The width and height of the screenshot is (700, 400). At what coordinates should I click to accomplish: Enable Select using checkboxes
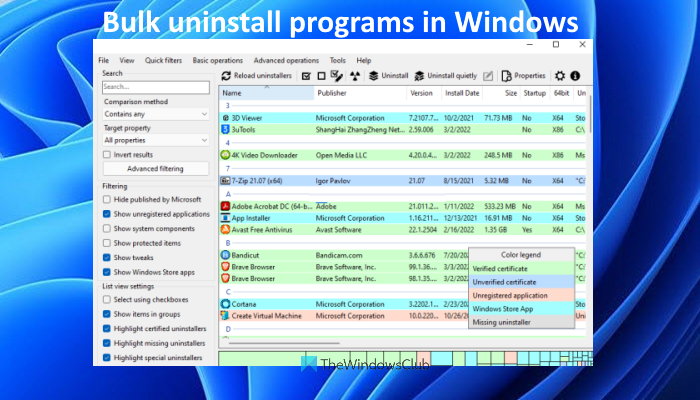107,300
